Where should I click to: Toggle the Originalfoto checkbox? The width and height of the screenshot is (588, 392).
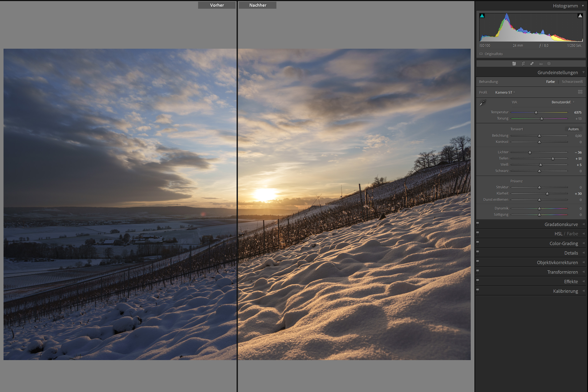[481, 54]
